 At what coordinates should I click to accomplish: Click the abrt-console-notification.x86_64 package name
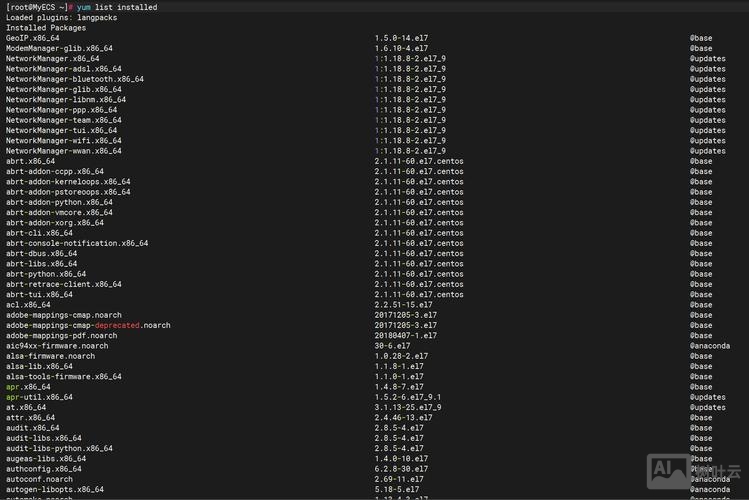click(x=77, y=243)
